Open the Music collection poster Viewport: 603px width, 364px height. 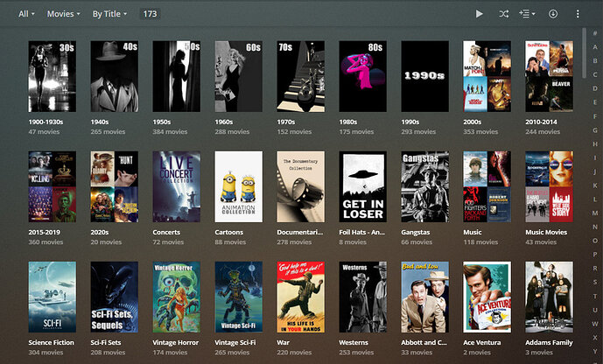click(487, 186)
